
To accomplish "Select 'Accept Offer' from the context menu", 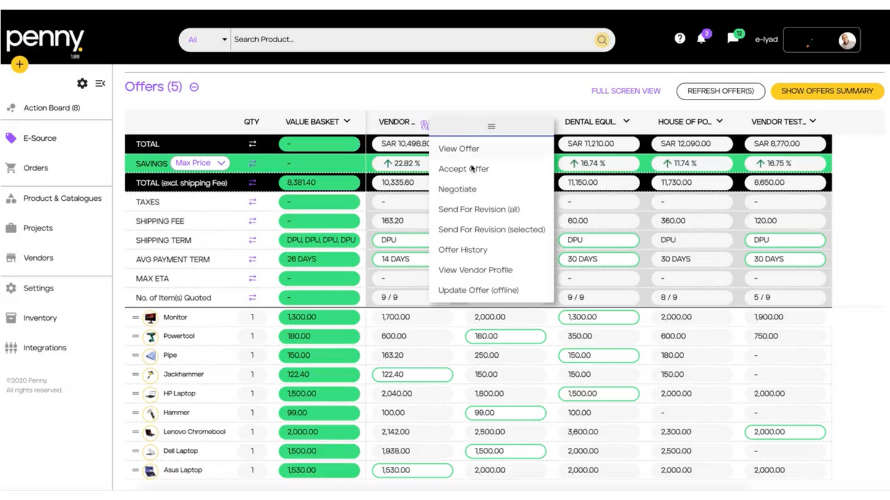I will [x=463, y=169].
